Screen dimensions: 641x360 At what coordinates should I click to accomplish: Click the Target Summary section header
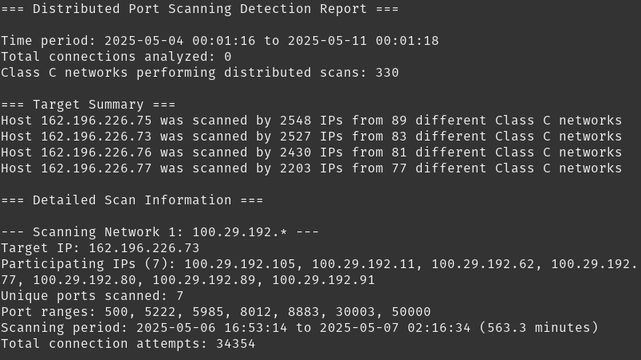point(88,105)
